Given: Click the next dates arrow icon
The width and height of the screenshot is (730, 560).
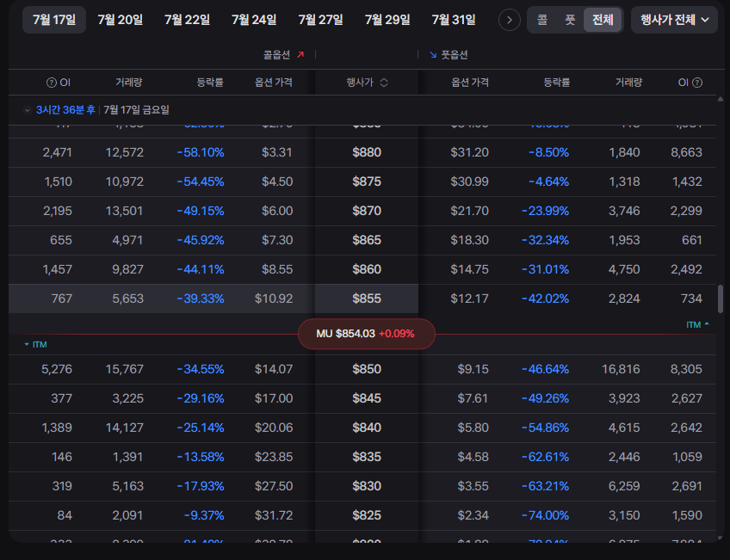Looking at the screenshot, I should (510, 20).
